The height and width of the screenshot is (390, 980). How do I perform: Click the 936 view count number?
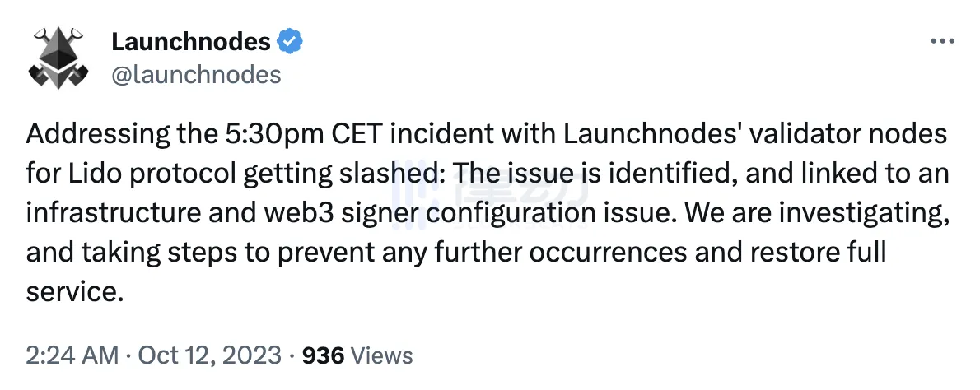(x=324, y=355)
